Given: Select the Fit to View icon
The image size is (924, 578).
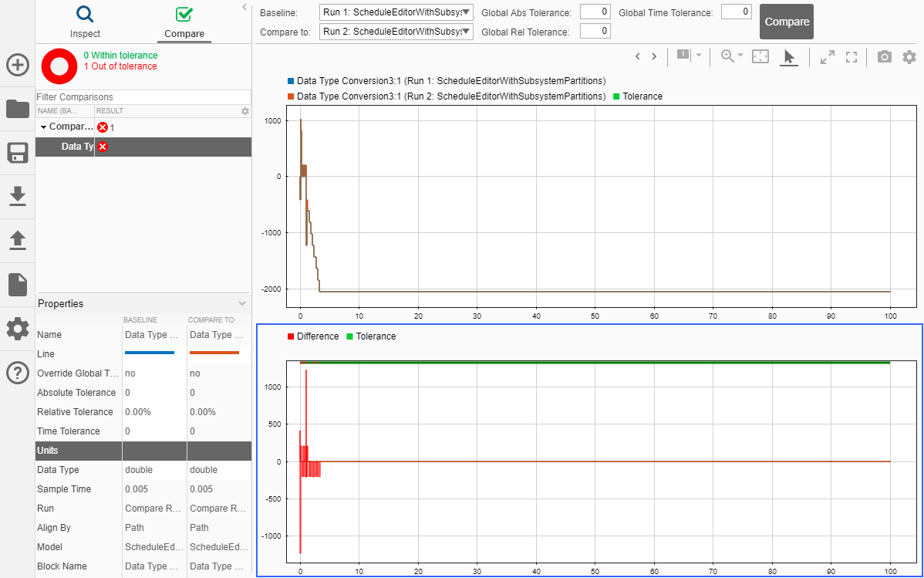Looking at the screenshot, I should [760, 57].
